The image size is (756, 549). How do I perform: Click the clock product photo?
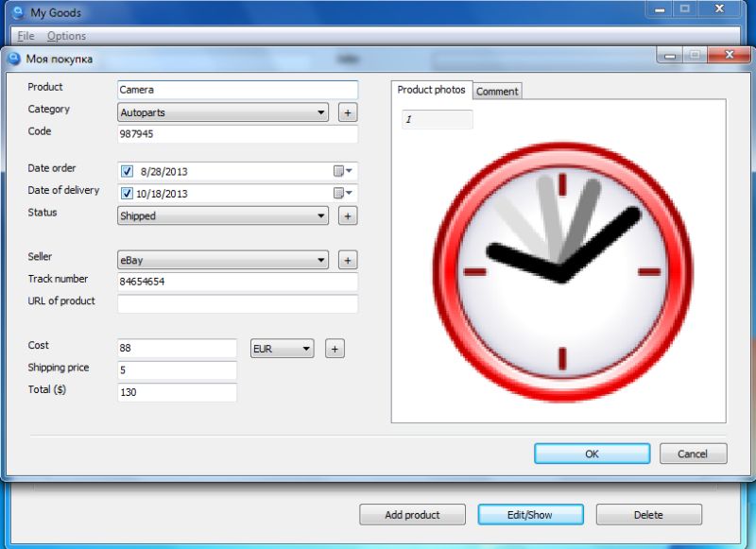tap(562, 272)
